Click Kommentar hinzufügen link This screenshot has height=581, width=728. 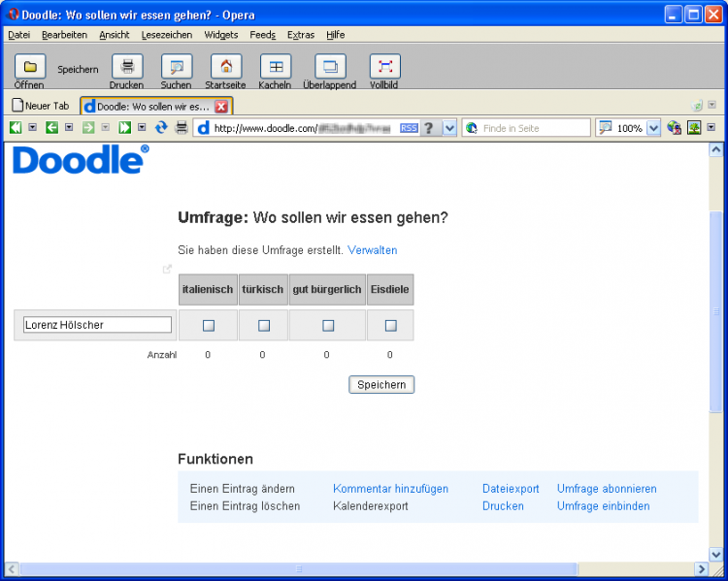click(390, 489)
